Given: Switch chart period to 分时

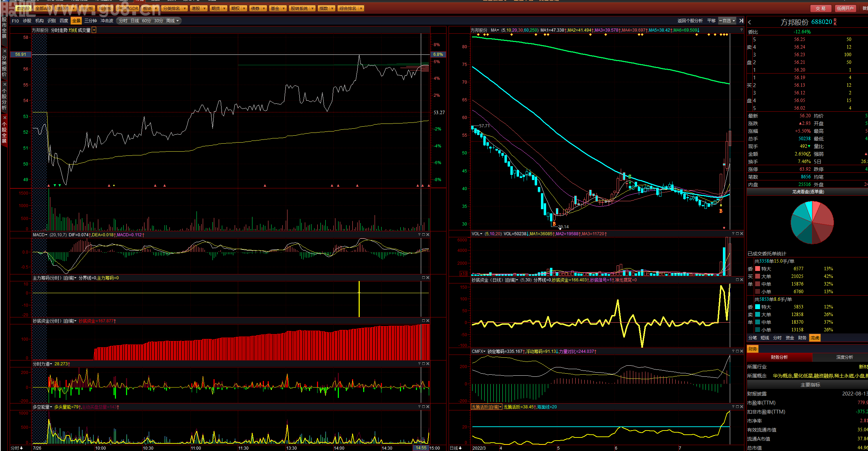Looking at the screenshot, I should 123,21.
